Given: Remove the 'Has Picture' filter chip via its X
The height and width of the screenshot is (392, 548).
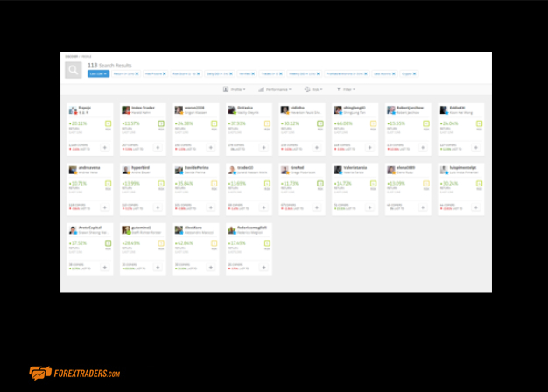Looking at the screenshot, I should click(x=165, y=73).
